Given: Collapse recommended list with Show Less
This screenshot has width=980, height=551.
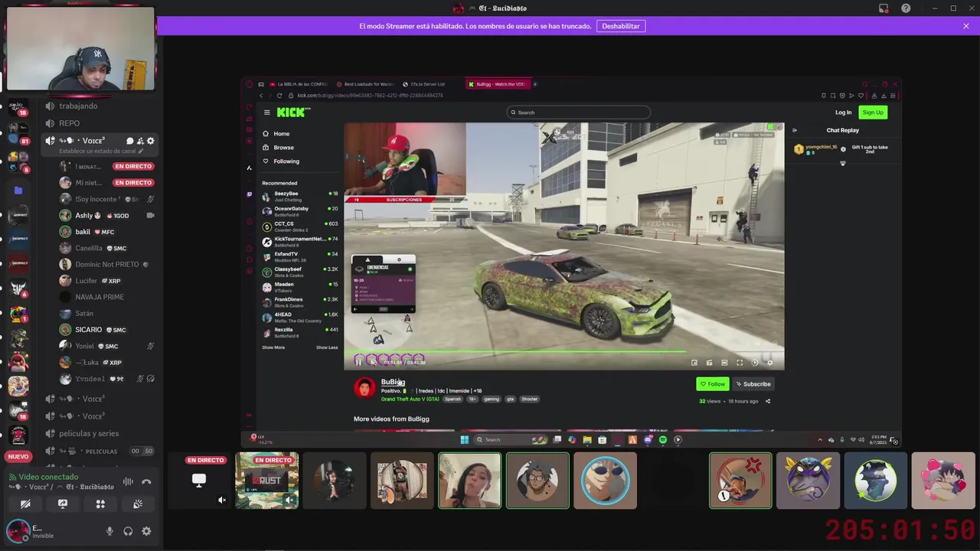Looking at the screenshot, I should point(327,347).
